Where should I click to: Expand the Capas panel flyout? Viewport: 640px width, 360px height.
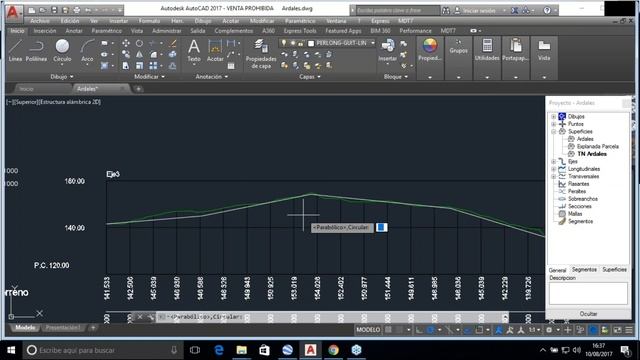pos(310,77)
